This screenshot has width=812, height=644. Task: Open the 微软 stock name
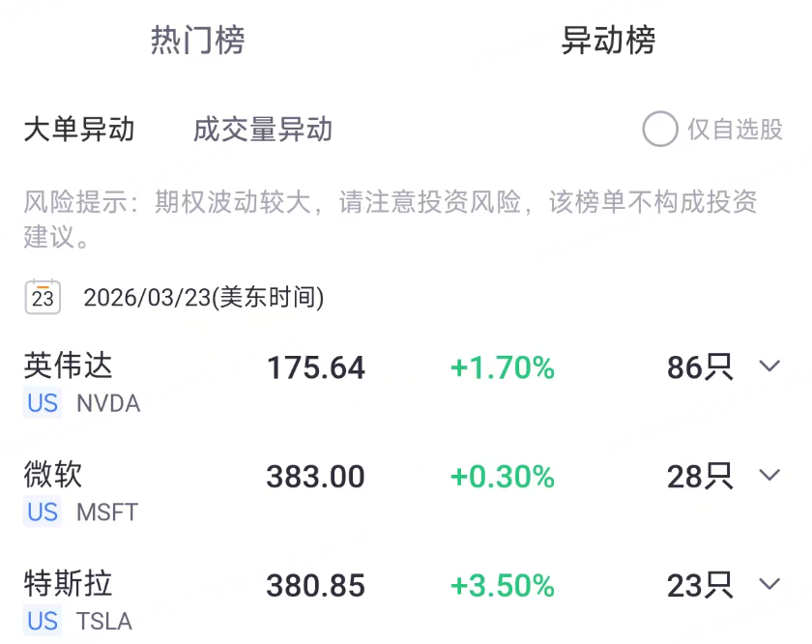point(53,475)
